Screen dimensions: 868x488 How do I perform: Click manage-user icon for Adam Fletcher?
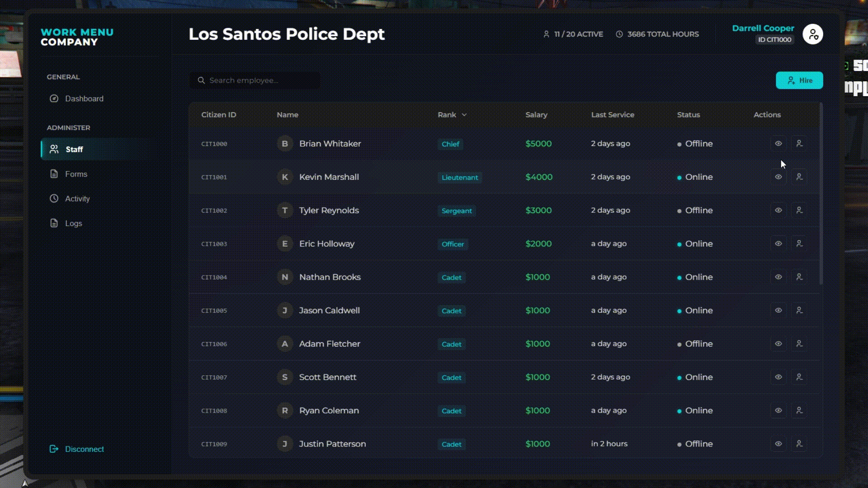799,344
